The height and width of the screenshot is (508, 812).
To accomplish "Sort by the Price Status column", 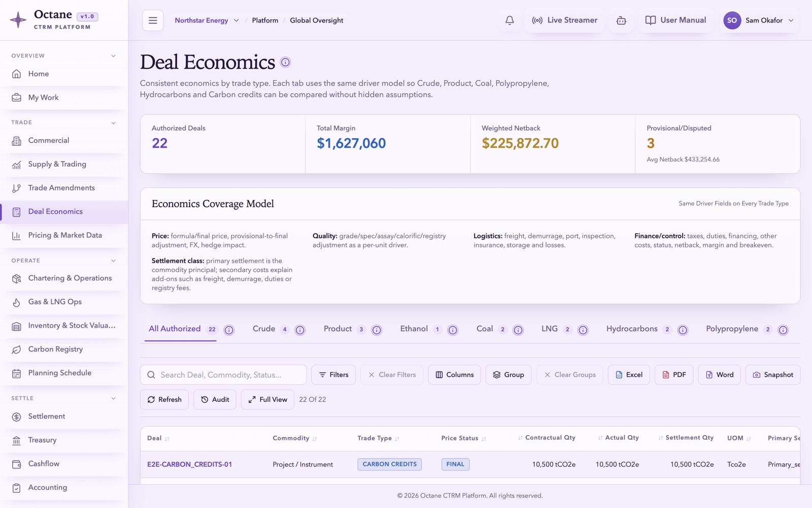I will 463,438.
